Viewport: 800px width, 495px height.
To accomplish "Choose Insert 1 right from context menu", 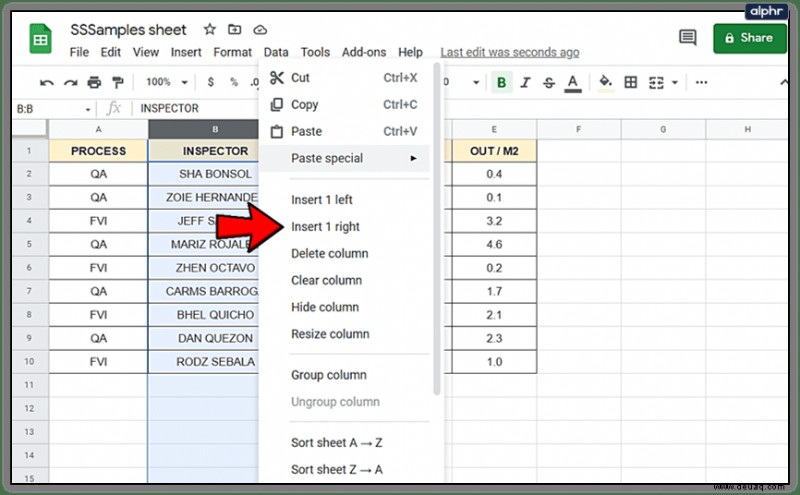I will [x=325, y=227].
